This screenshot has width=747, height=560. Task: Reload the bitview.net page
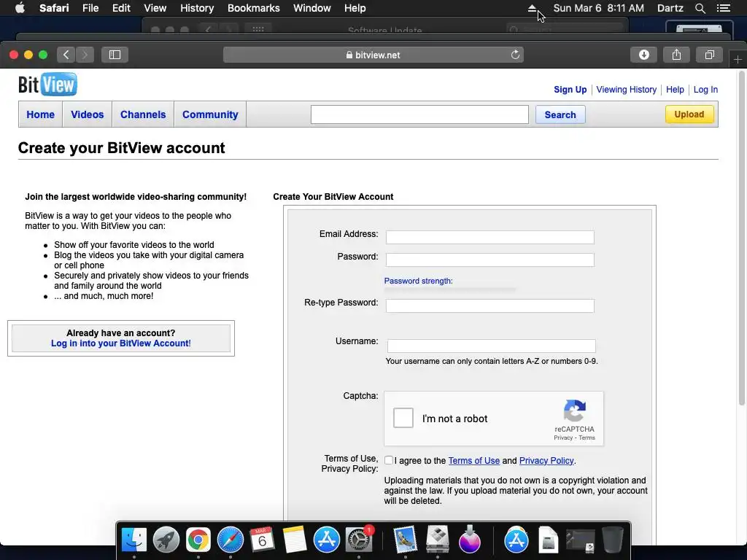click(x=515, y=55)
